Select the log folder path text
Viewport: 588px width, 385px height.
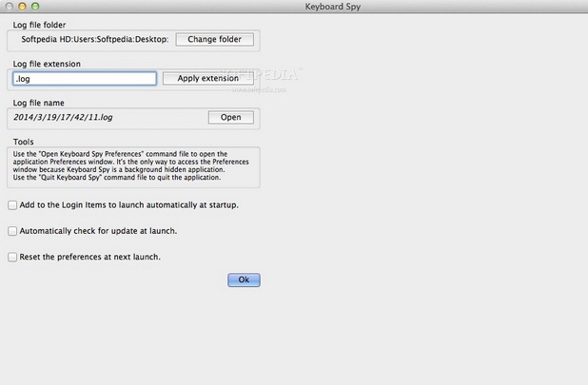click(95, 39)
